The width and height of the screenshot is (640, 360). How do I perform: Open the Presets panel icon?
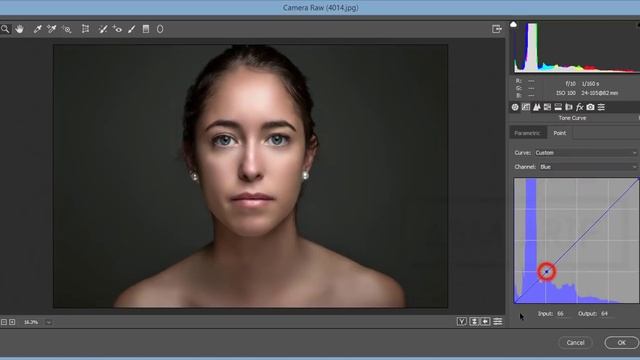[x=601, y=107]
